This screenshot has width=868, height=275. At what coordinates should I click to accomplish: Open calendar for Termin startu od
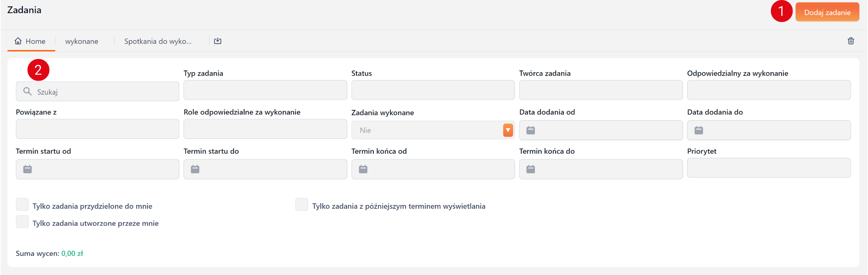(28, 169)
